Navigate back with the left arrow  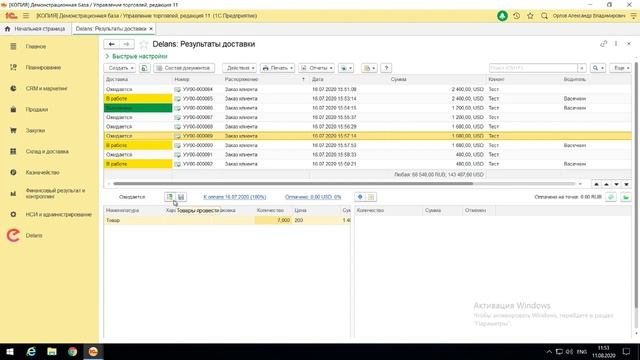[111, 44]
